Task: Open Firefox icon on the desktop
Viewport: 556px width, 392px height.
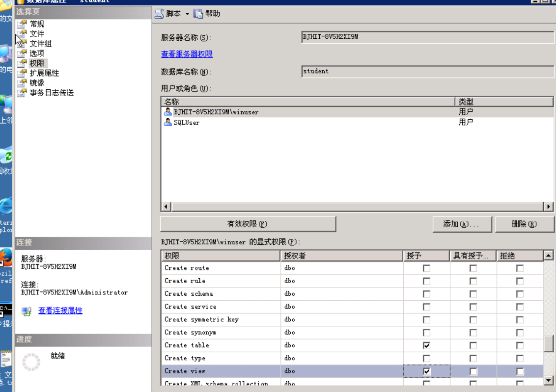Action: [6, 258]
